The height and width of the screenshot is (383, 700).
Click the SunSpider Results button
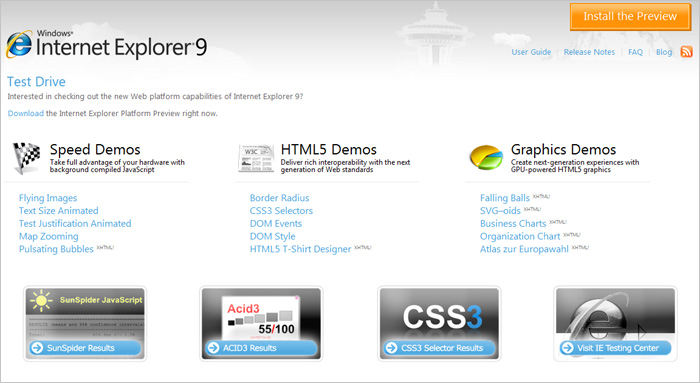pos(85,348)
